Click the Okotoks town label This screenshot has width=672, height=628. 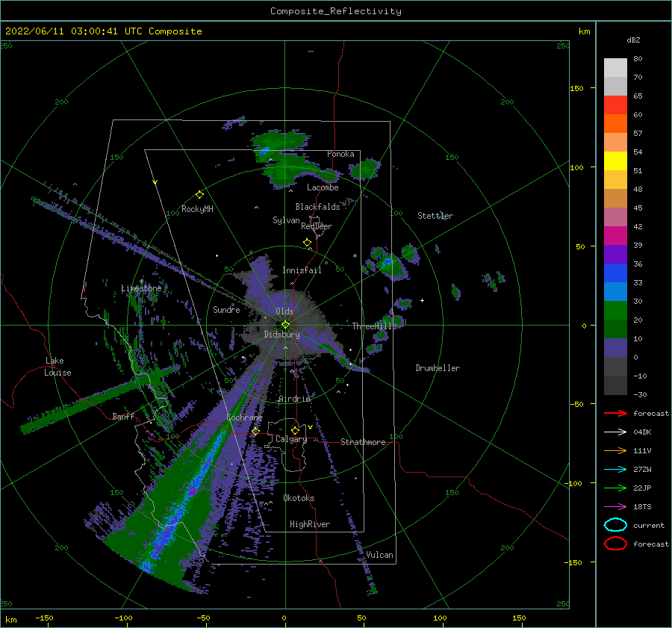point(299,498)
